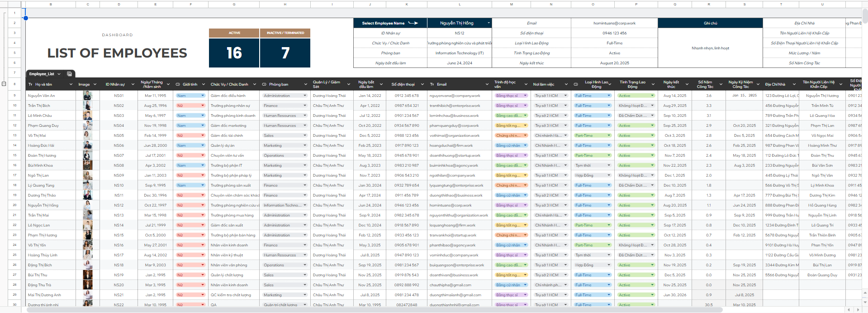Viewport: 868px width, 313px height.
Task: Click the type icon before Loại Hình Lao Động
Action: coord(576,84)
